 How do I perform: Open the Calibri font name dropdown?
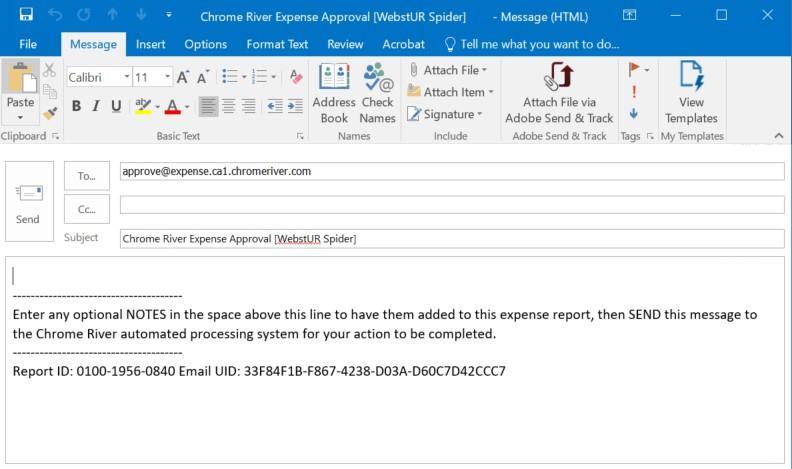[x=127, y=77]
